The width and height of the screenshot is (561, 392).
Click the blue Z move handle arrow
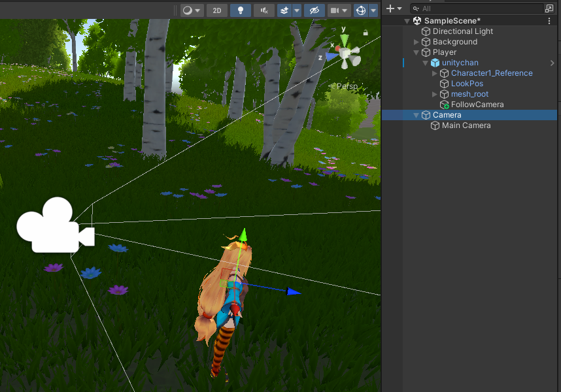pos(294,291)
